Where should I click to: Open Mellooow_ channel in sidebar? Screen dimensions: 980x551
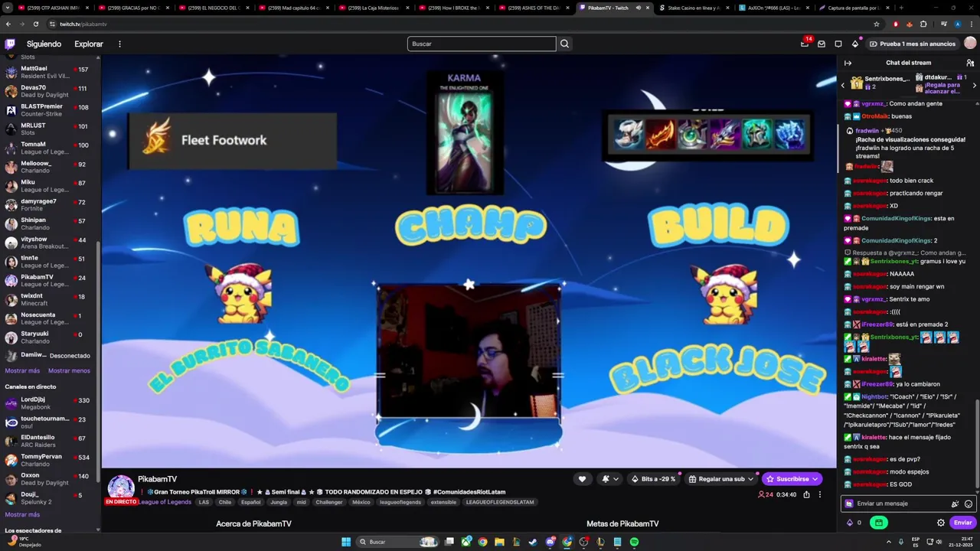point(50,167)
